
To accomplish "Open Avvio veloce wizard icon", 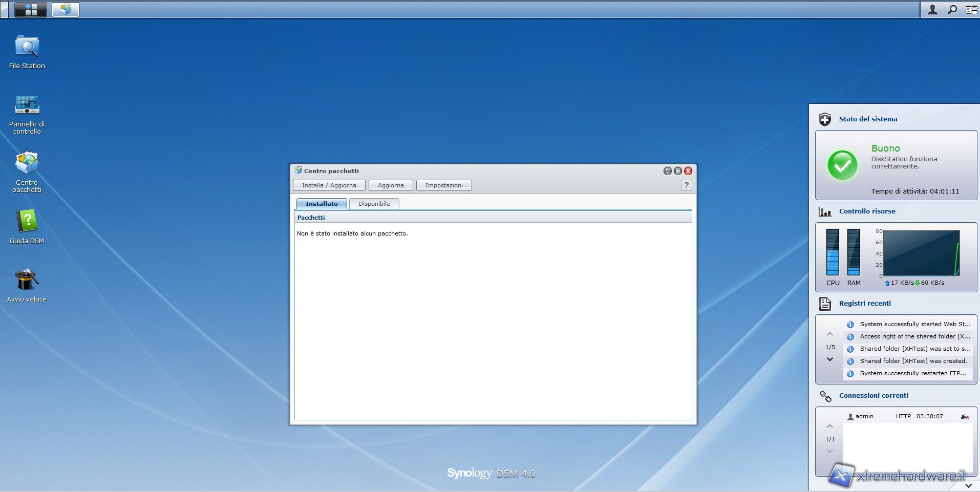I will click(x=27, y=280).
